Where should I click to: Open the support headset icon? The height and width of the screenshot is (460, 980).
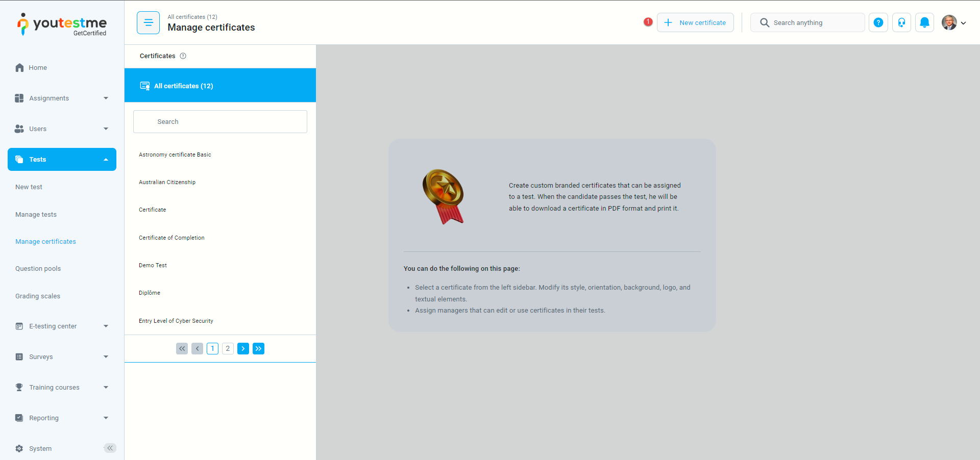tap(902, 22)
